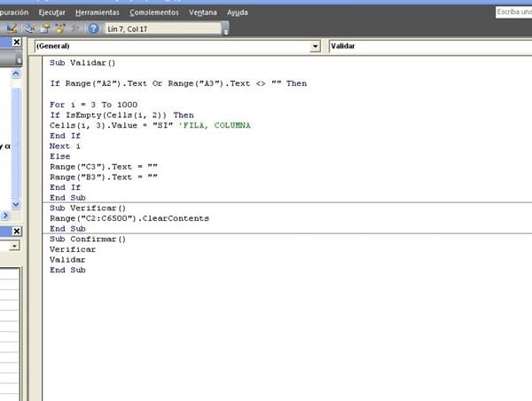Close the Properties panel

click(16, 231)
